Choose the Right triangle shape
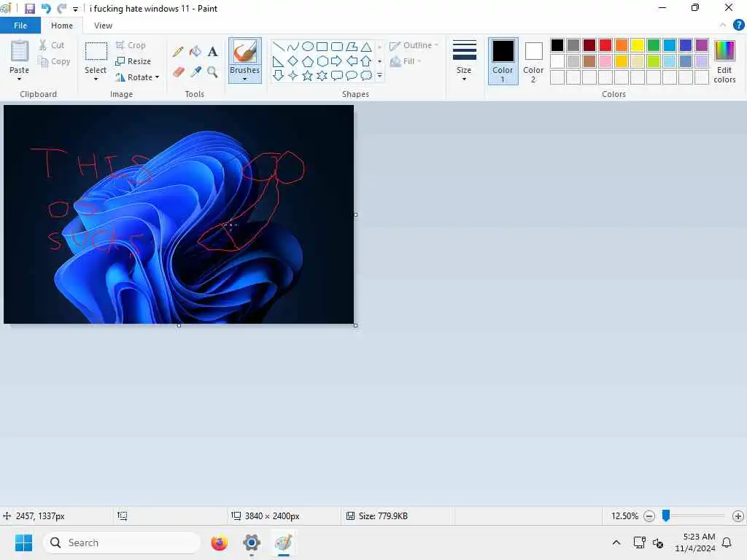 pos(279,61)
